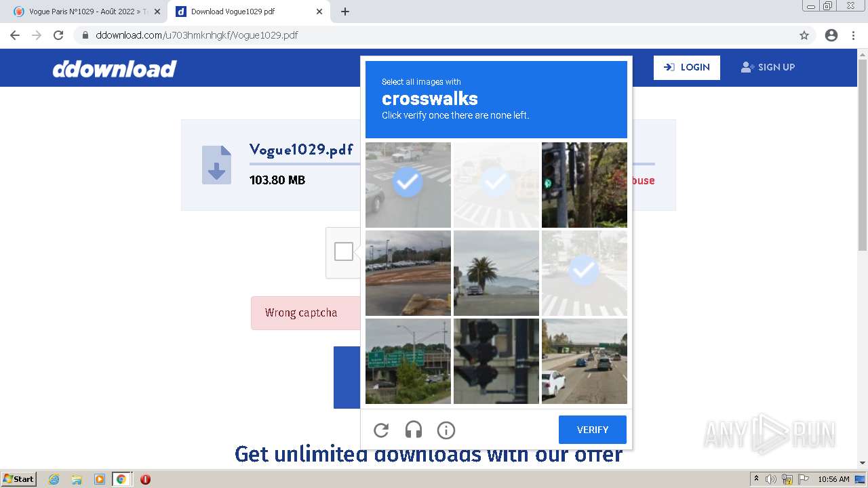Deselect first crosswalk tile with checkmark
This screenshot has height=488, width=868.
click(x=408, y=185)
